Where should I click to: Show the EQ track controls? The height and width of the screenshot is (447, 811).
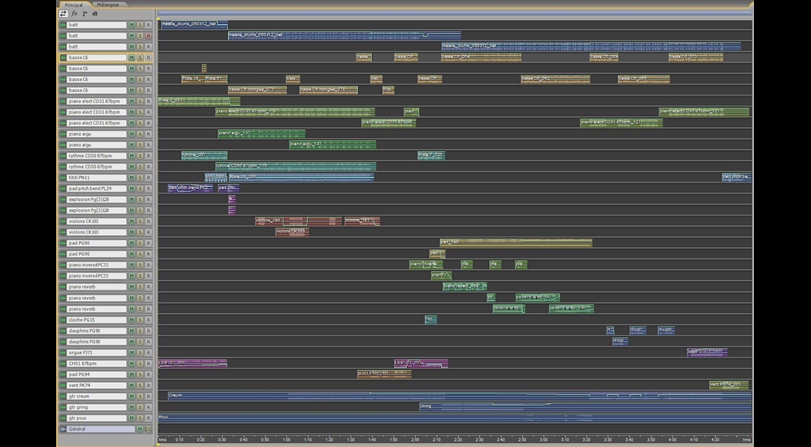pyautogui.click(x=94, y=14)
